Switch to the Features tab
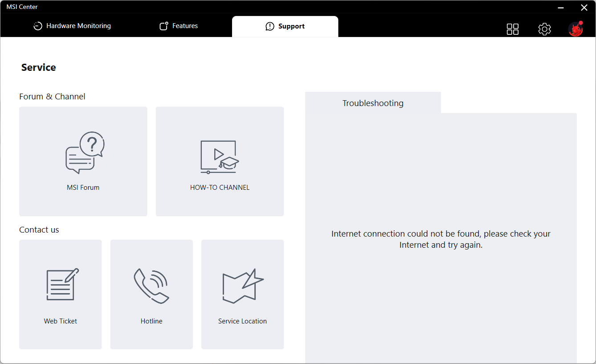Image resolution: width=596 pixels, height=364 pixels. click(x=179, y=26)
